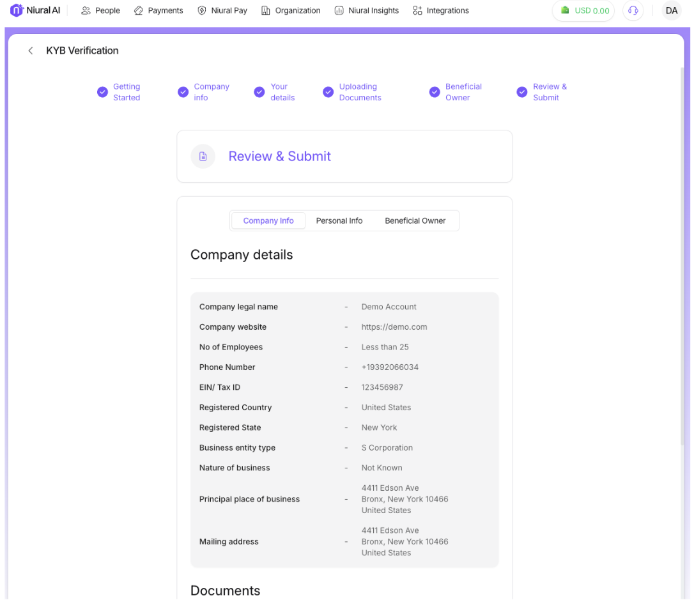Screen dimensions: 694x616
Task: Click the Uploading Documents step checkmark
Action: pyautogui.click(x=328, y=92)
